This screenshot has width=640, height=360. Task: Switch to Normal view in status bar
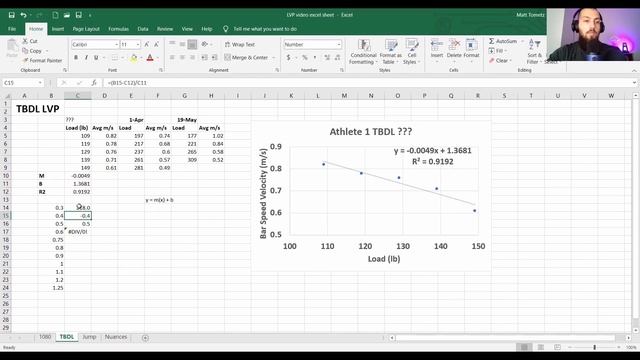524,347
